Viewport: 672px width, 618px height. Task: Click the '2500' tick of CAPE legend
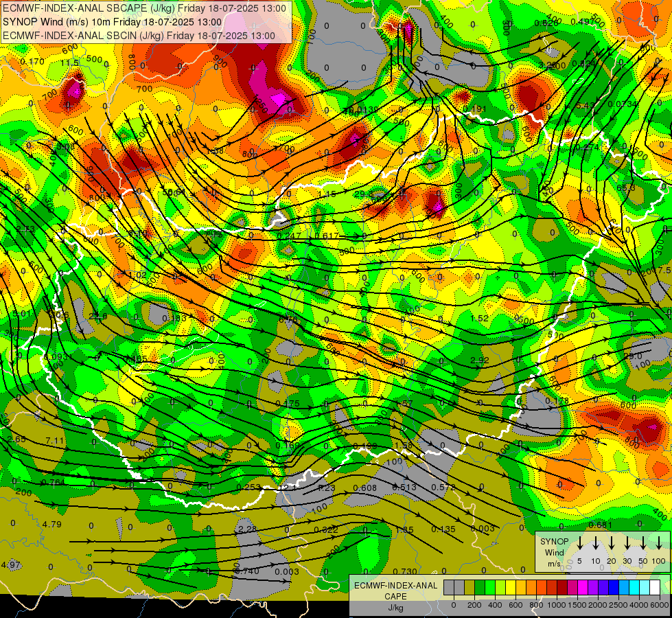point(619,605)
